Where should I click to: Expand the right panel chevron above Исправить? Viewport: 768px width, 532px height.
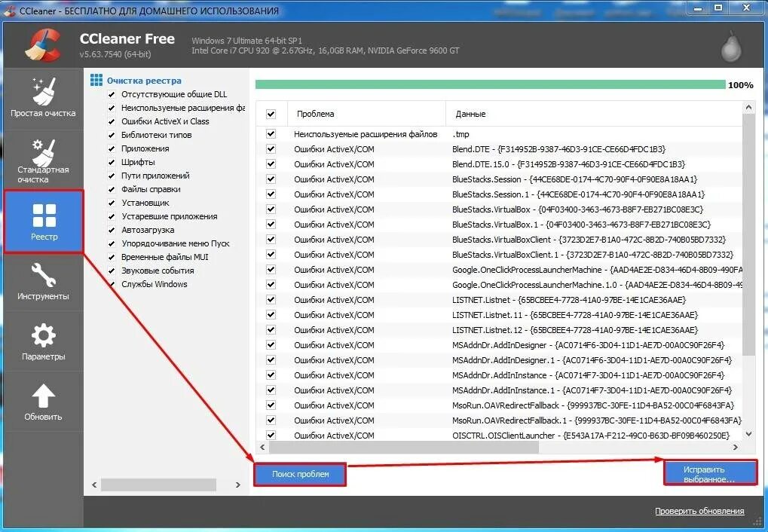(x=736, y=448)
